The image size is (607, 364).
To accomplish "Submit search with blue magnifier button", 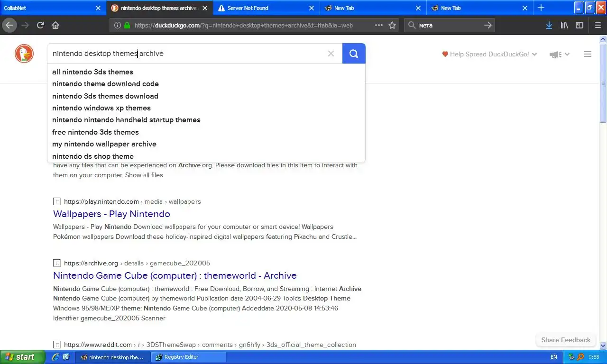I will tap(354, 54).
